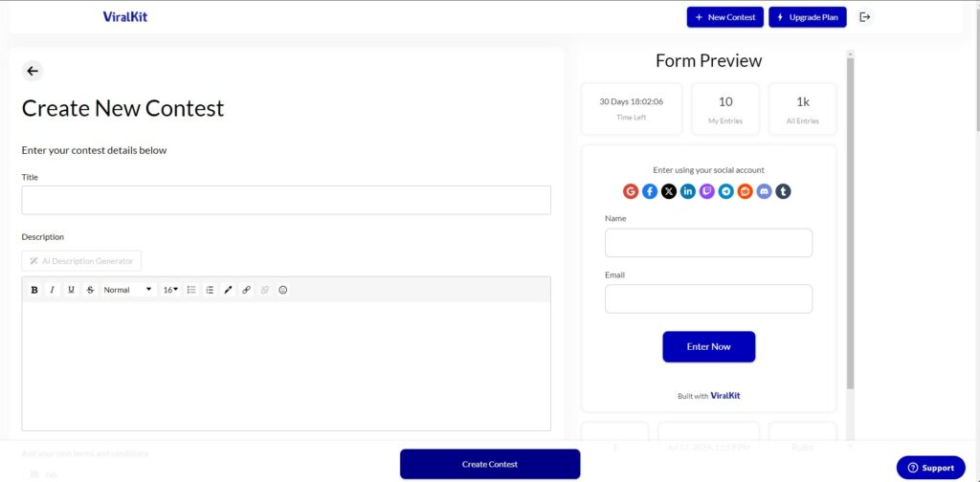Select the Reddit social login icon
Viewport: 980px width, 482px height.
point(745,191)
